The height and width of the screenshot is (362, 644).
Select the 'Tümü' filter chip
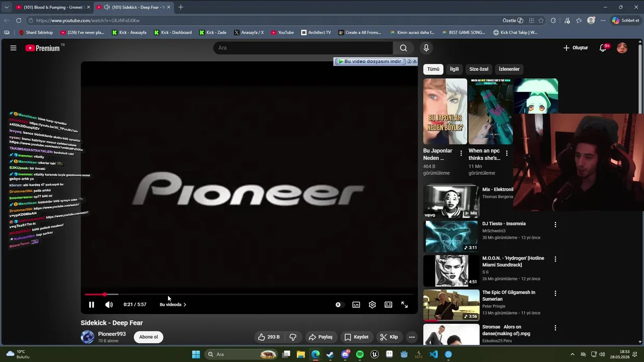(433, 69)
